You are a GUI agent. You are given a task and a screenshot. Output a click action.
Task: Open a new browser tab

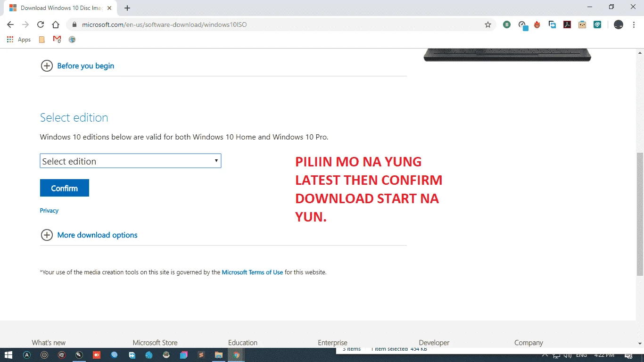(x=127, y=8)
